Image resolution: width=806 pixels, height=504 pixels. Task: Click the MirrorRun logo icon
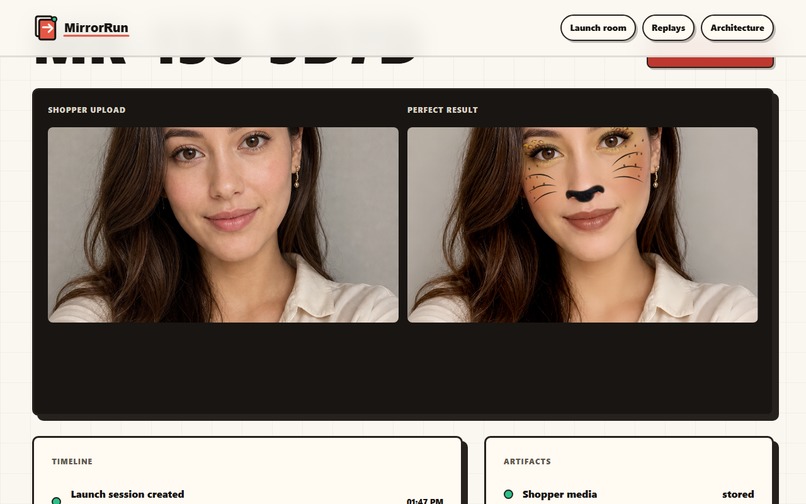pyautogui.click(x=46, y=28)
